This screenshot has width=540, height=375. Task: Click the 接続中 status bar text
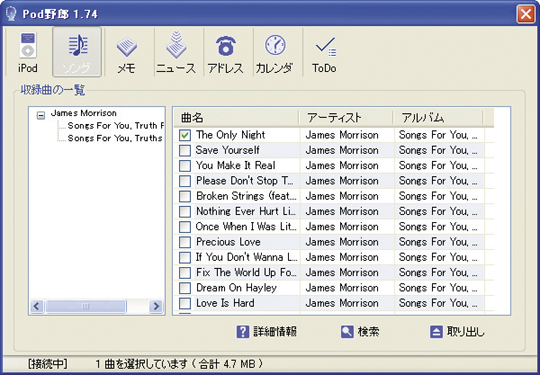(48, 364)
